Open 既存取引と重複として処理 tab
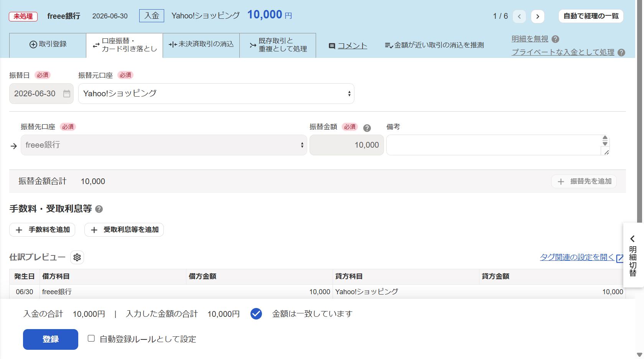Screen dimensions: 644x359 278,45
